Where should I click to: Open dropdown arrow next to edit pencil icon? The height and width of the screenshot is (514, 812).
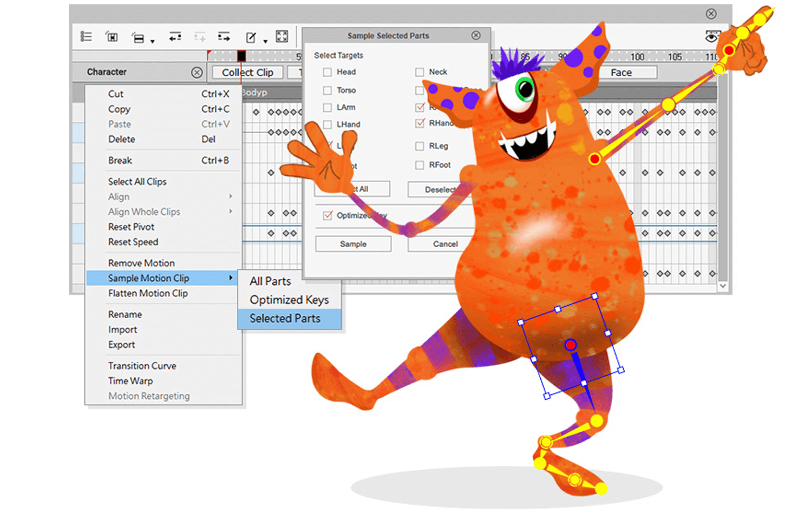265,42
